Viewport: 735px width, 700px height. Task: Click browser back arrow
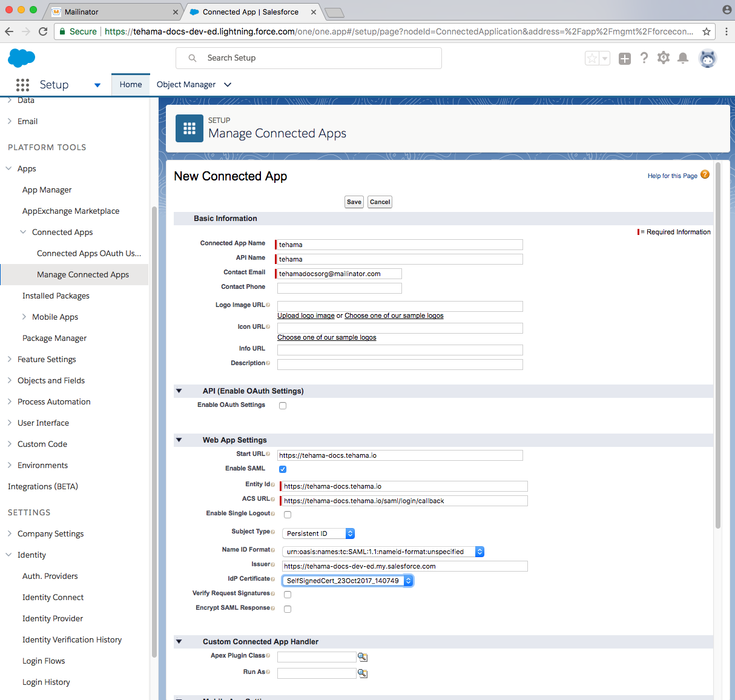coord(9,31)
